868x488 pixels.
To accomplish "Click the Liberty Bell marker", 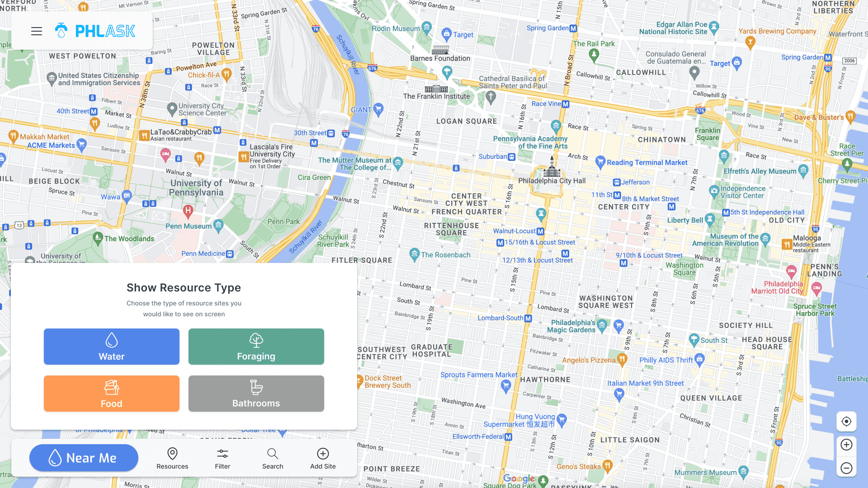I will pyautogui.click(x=709, y=219).
